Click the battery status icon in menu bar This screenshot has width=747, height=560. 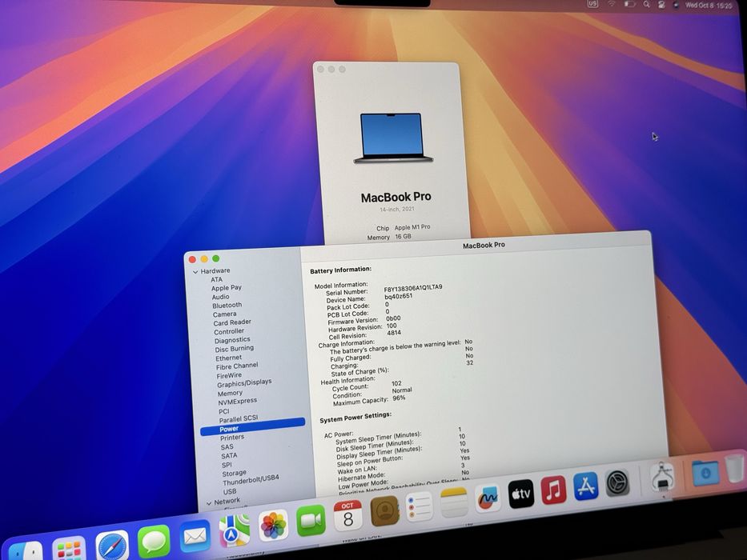pyautogui.click(x=630, y=4)
